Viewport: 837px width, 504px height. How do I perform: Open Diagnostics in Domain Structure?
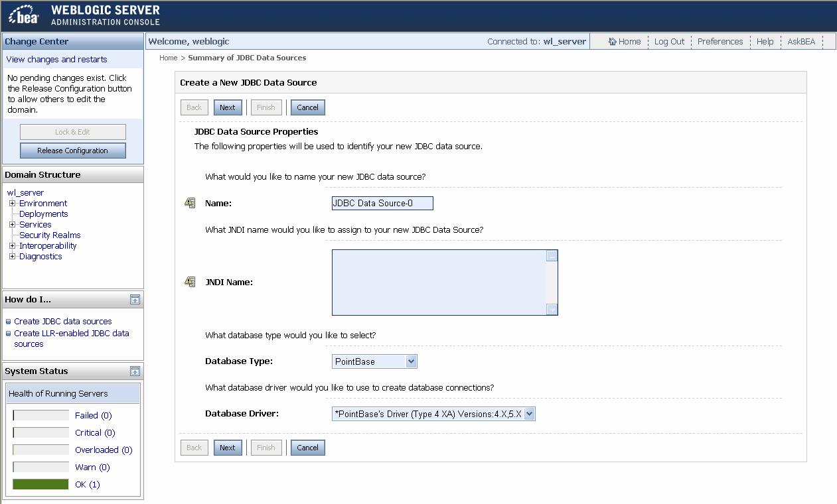tap(40, 257)
